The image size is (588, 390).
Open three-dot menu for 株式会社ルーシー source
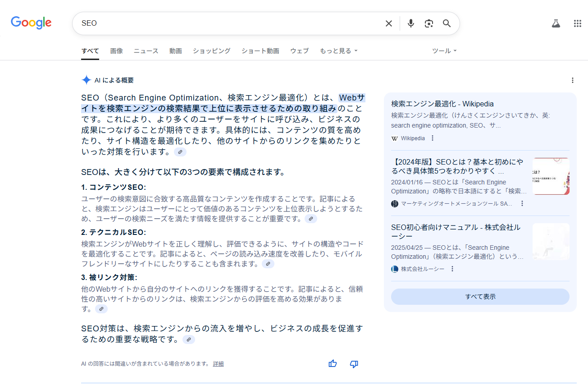click(452, 269)
